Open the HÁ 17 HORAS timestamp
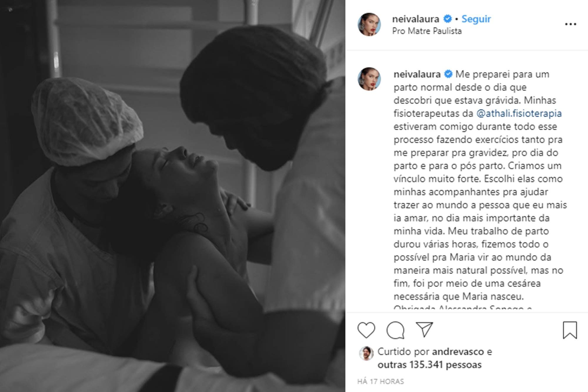 (380, 381)
